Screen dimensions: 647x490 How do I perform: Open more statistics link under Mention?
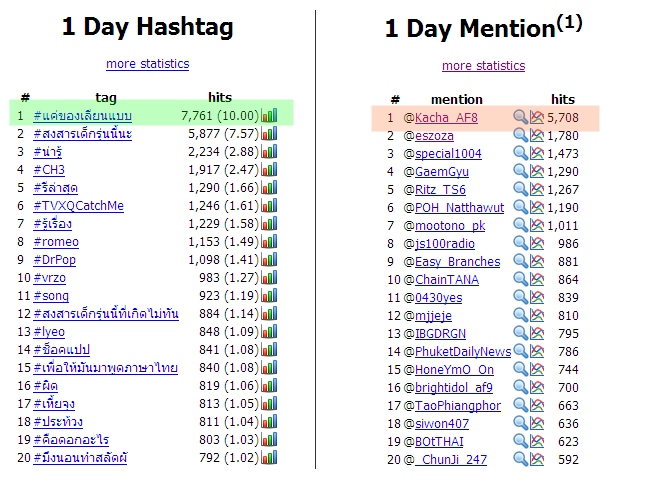pyautogui.click(x=484, y=66)
